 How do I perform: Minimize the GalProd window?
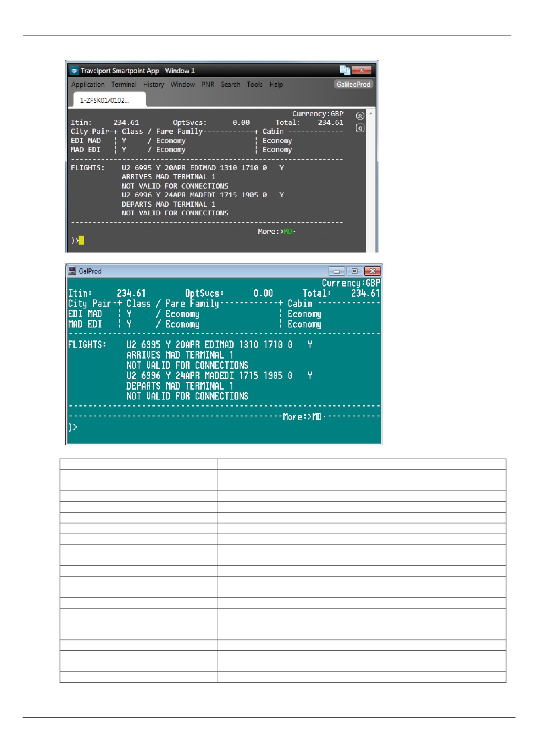point(337,271)
